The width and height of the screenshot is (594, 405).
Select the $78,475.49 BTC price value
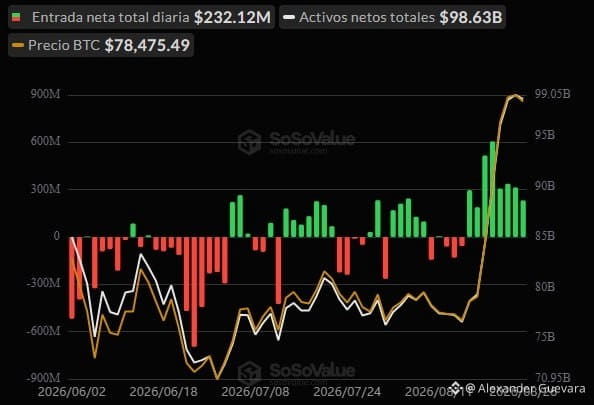[x=147, y=45]
